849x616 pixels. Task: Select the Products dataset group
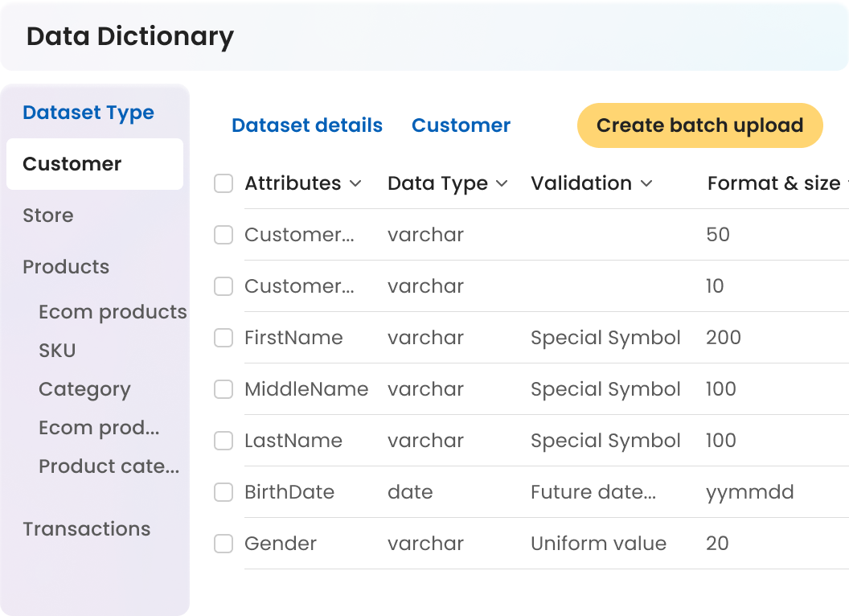pos(66,267)
